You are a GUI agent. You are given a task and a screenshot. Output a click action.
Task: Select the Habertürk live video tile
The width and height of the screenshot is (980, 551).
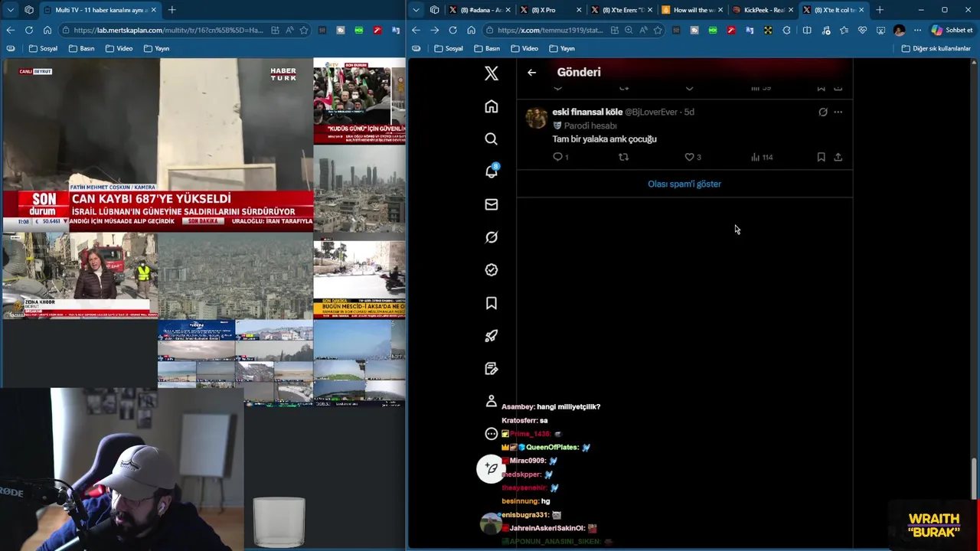pos(158,145)
